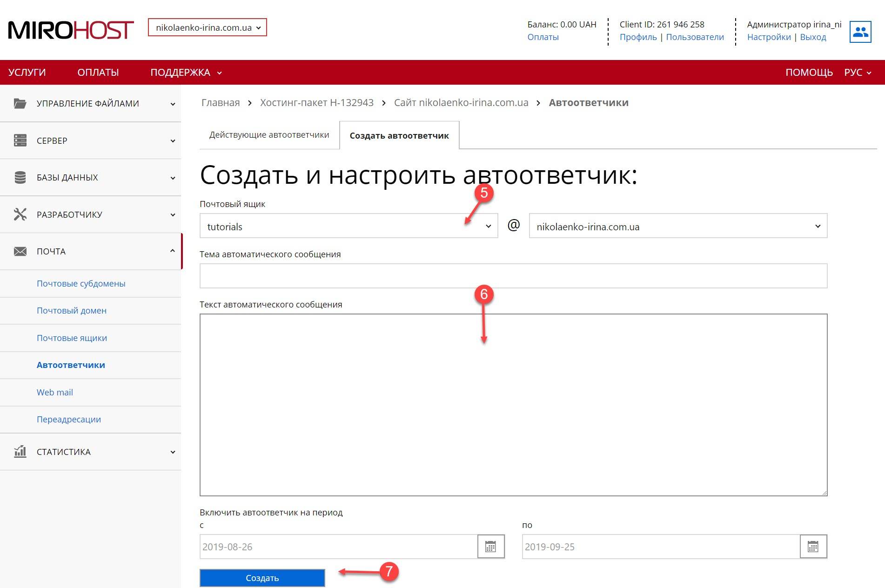The image size is (885, 588).
Task: Open the Оплаты link under balance
Action: pyautogui.click(x=543, y=37)
